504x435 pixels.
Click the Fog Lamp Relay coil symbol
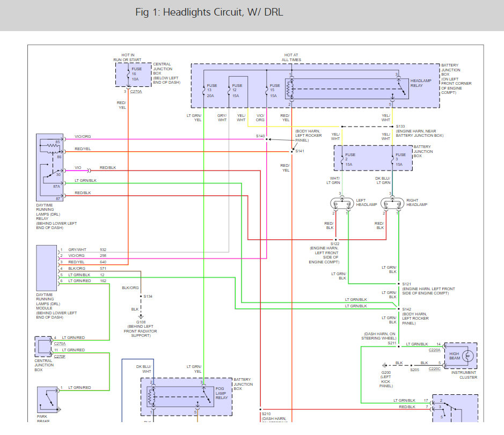point(151,397)
